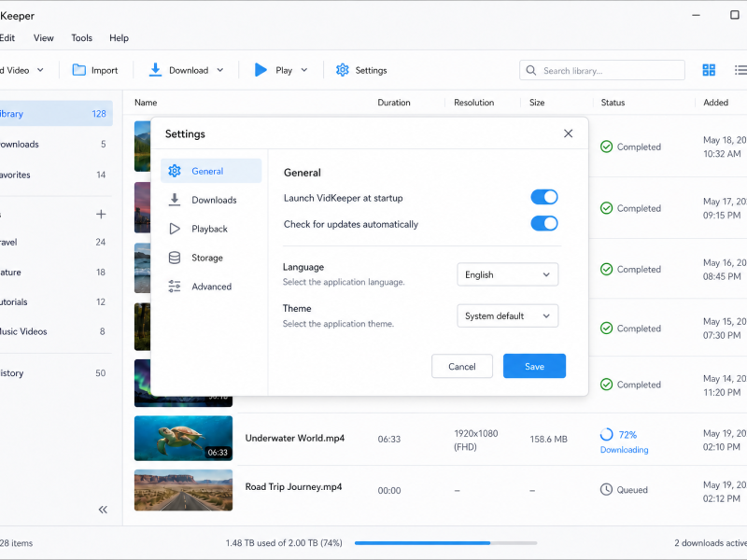The image size is (747, 560).
Task: Open the Tools menu
Action: (81, 38)
